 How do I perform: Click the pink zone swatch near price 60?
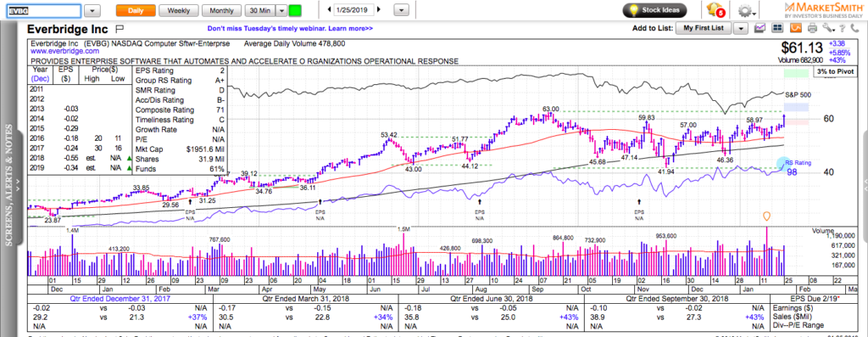click(797, 122)
